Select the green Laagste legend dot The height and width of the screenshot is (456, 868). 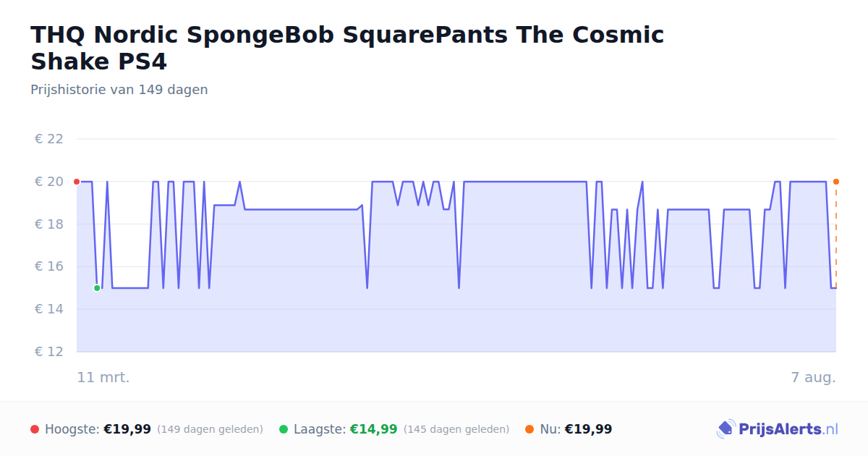pos(284,429)
